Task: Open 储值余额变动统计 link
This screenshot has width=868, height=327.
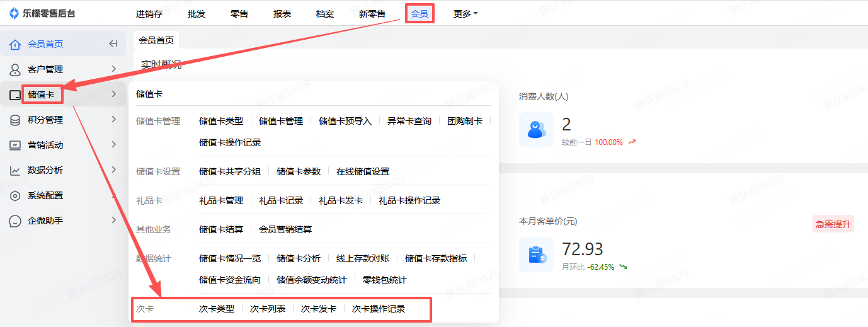Action: (312, 280)
